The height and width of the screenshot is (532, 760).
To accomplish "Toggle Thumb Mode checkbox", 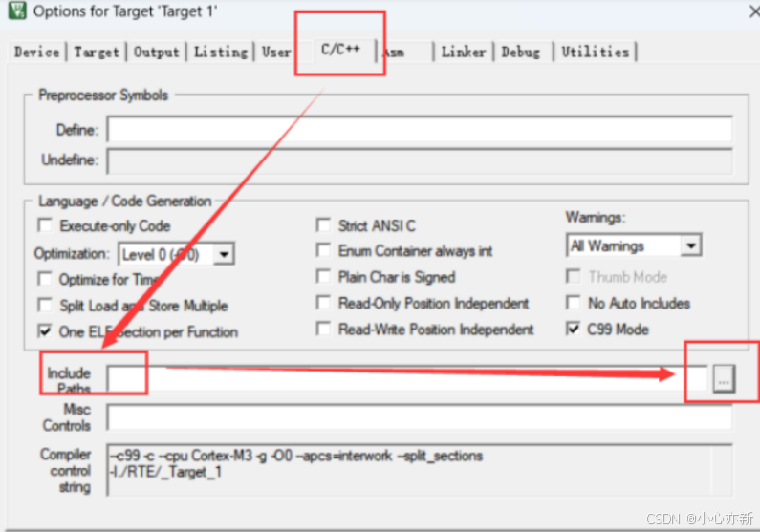I will (x=574, y=276).
